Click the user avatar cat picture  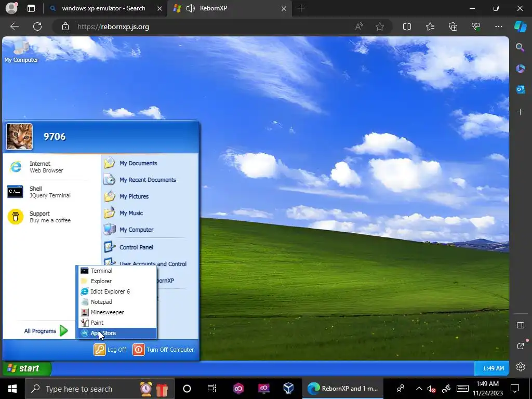(19, 137)
